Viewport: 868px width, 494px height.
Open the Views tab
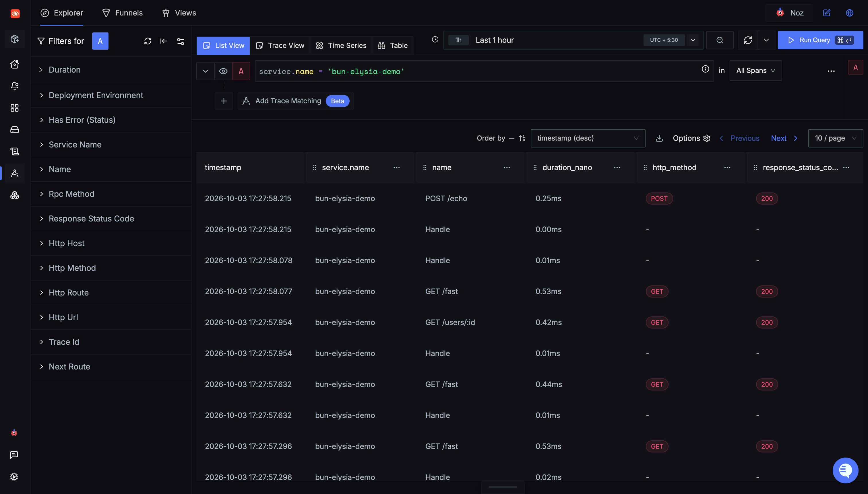click(179, 13)
